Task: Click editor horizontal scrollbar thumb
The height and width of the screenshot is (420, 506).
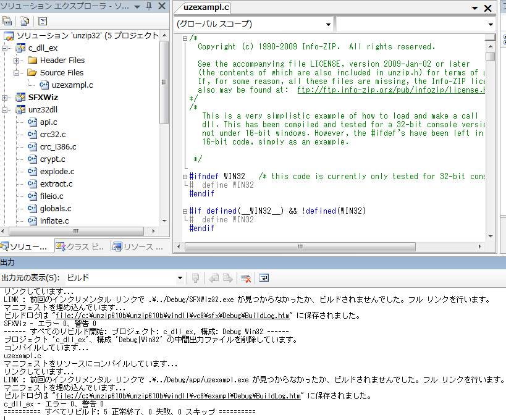Action: click(x=300, y=247)
